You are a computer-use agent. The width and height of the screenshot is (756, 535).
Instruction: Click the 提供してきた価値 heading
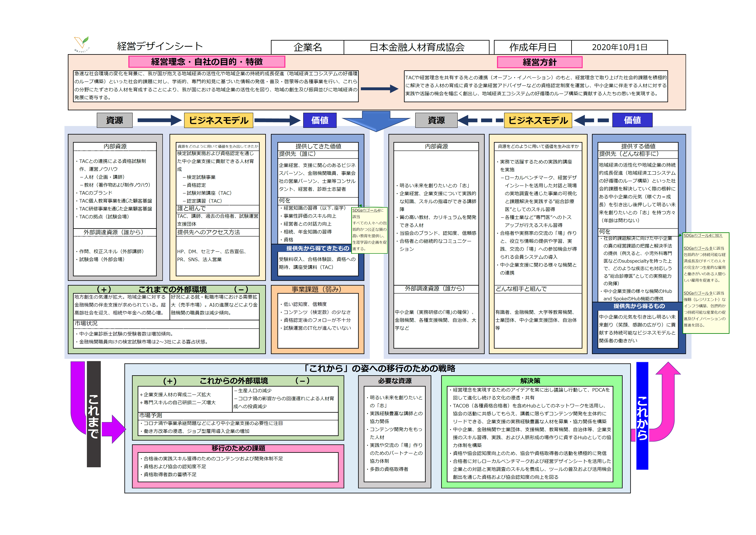click(318, 146)
